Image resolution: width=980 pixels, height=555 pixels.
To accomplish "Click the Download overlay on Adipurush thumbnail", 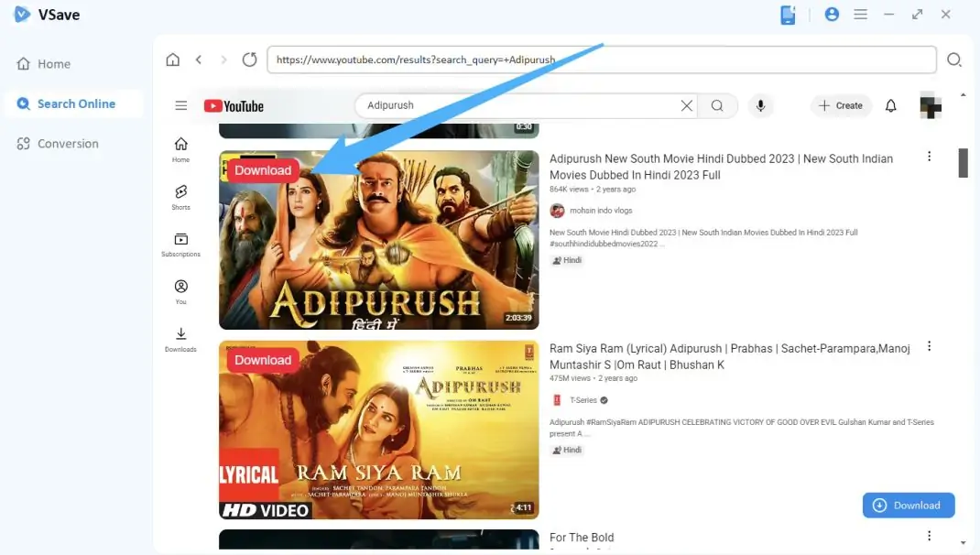I will click(x=262, y=169).
